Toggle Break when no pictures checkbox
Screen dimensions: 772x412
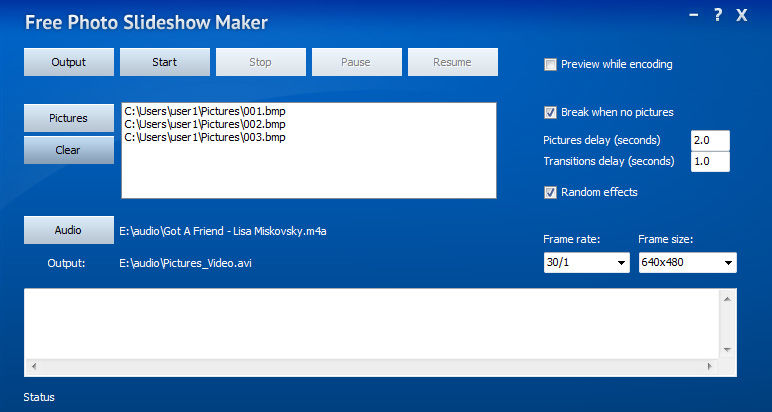click(550, 112)
